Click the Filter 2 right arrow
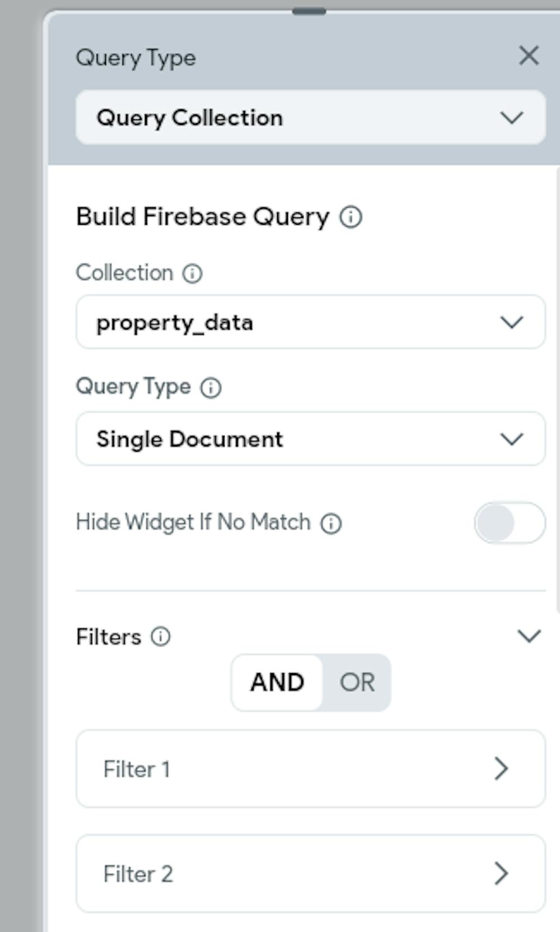 click(501, 874)
